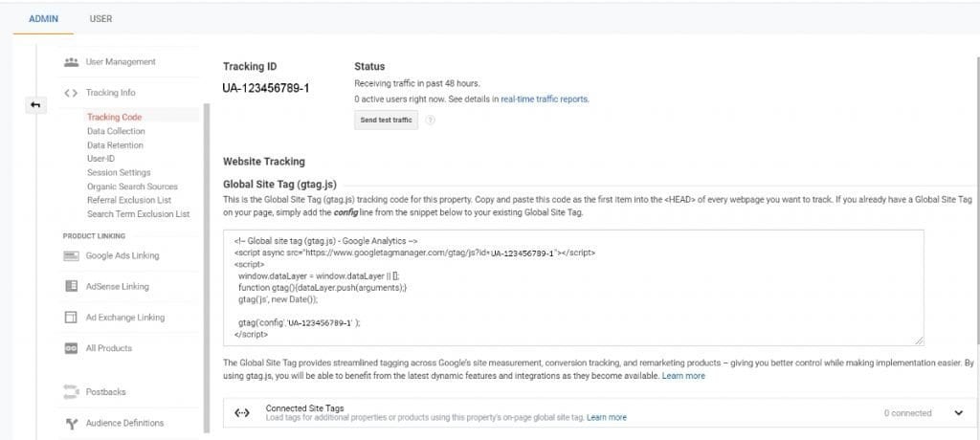980x440 pixels.
Task: Click the Connected Site Tags icon
Action: pyautogui.click(x=242, y=413)
